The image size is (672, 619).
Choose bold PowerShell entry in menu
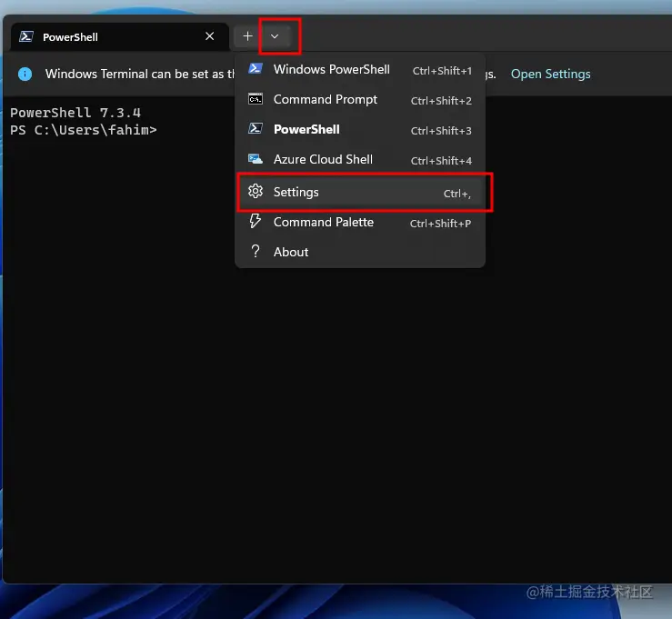tap(360, 129)
